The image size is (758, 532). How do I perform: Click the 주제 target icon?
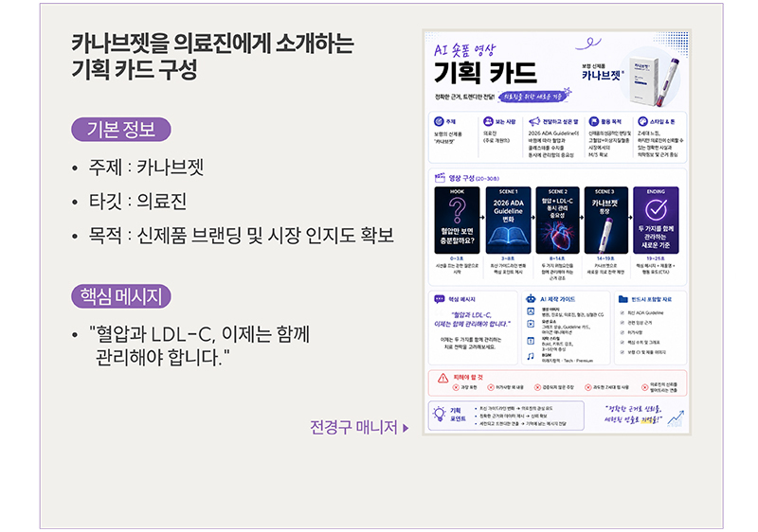pos(439,121)
